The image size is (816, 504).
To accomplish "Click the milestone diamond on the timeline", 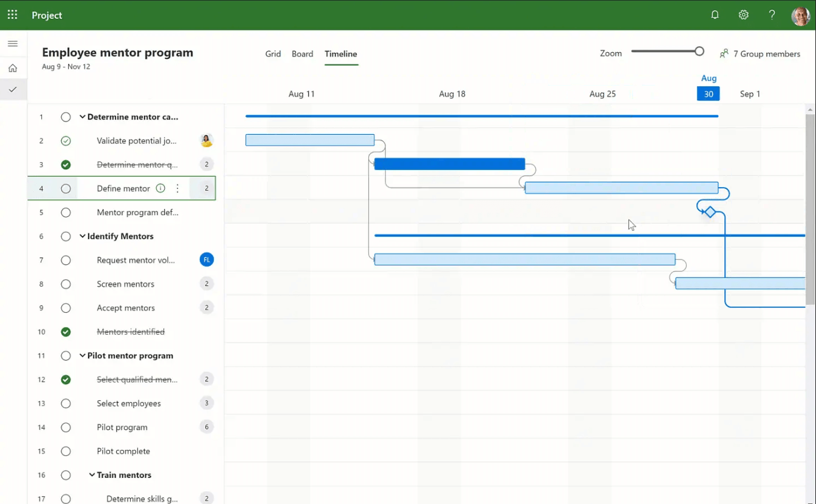I will 710,212.
